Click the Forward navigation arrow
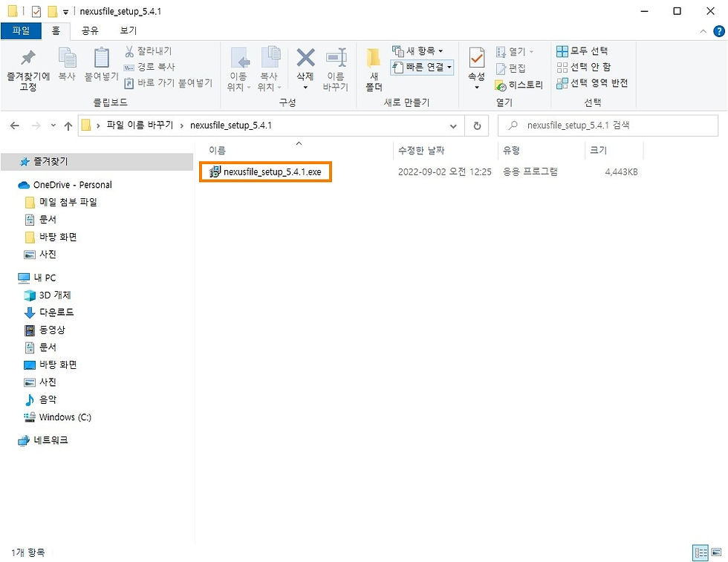The height and width of the screenshot is (562, 728). coord(36,125)
